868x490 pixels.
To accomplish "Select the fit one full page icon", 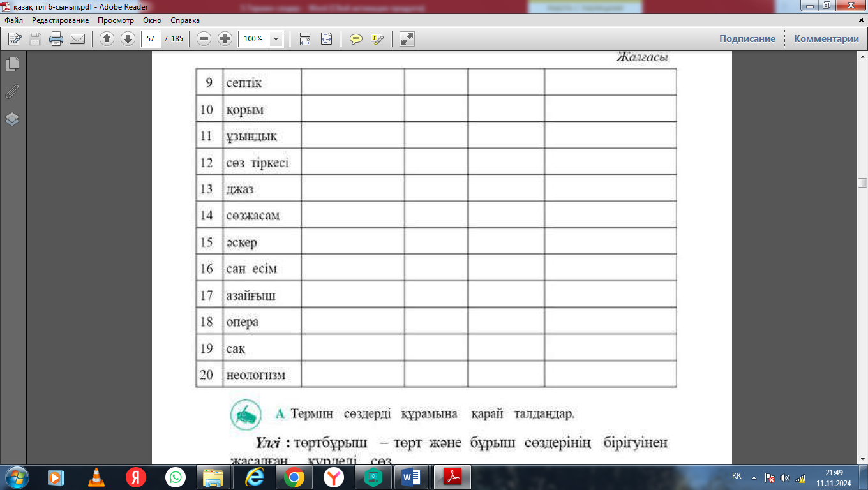I will [x=326, y=39].
